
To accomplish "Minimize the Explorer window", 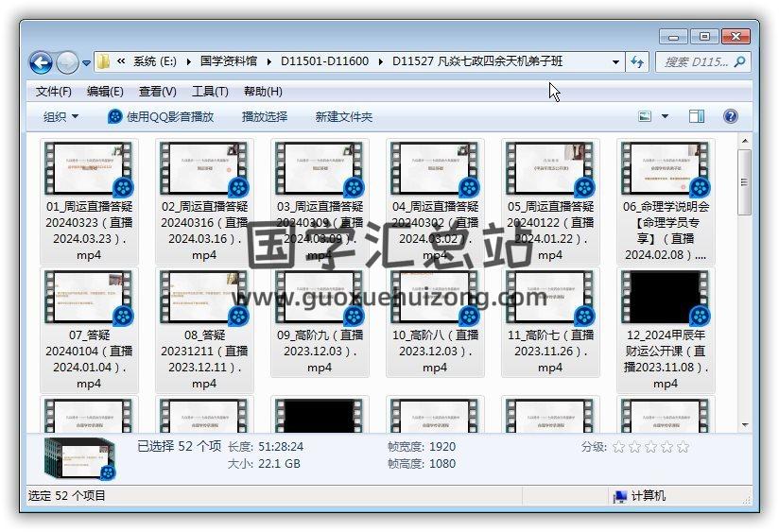I will click(x=673, y=37).
